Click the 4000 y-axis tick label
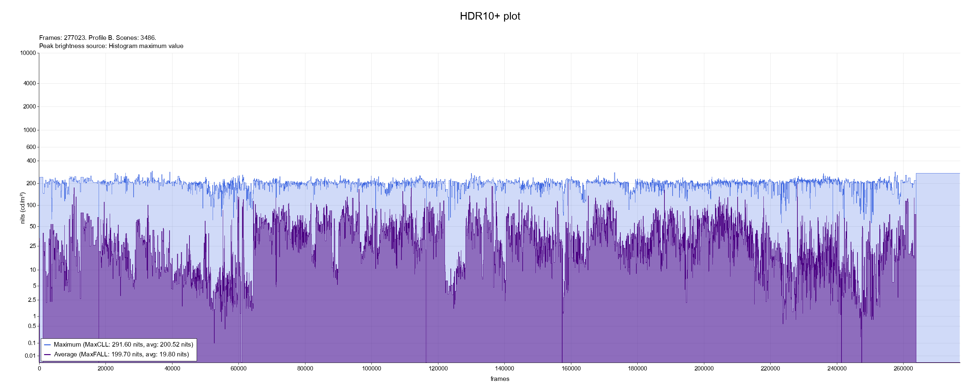This screenshot has width=980, height=392. click(29, 83)
